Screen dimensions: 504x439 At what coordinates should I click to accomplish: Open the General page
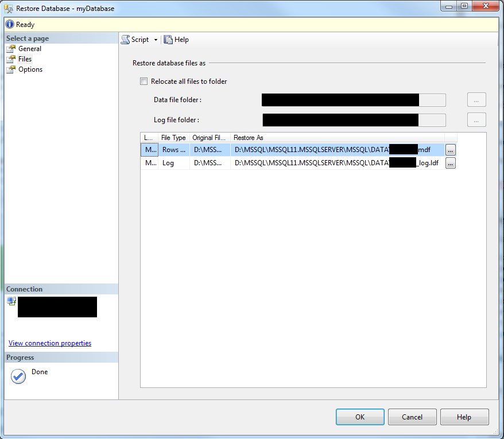(30, 49)
